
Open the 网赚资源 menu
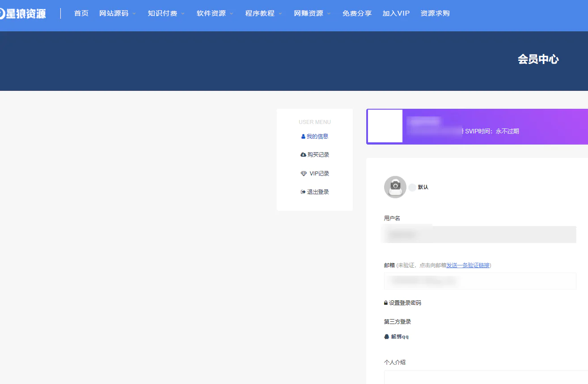[x=309, y=13]
